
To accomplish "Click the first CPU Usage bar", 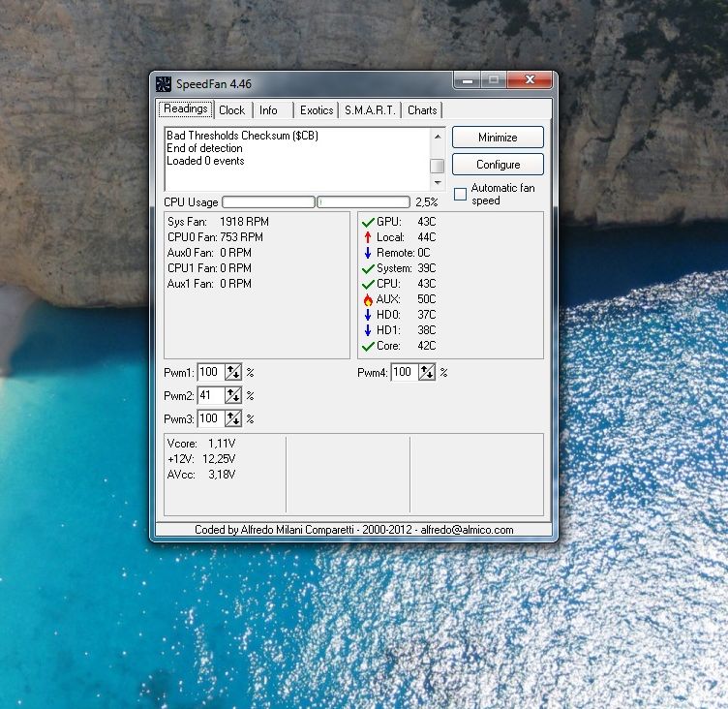I will 269,202.
